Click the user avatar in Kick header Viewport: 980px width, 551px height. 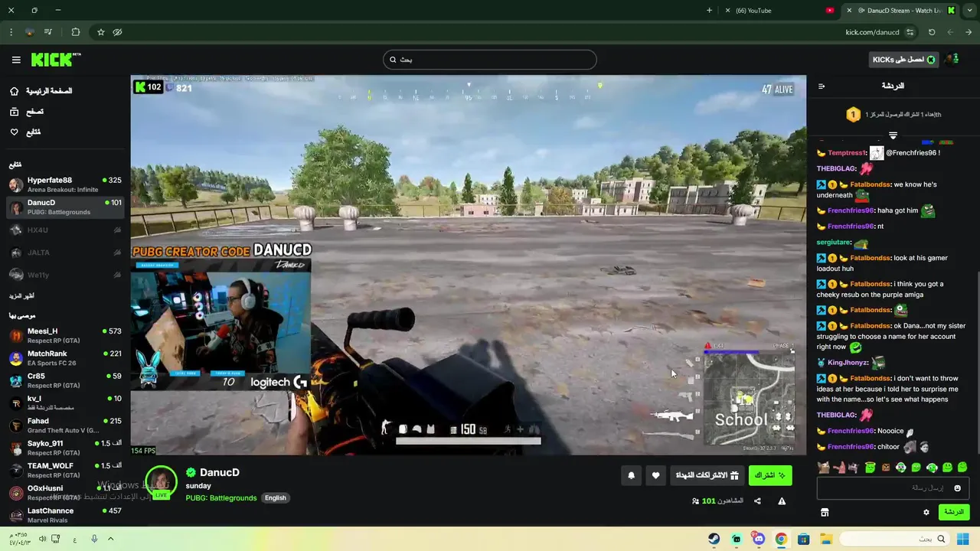pyautogui.click(x=952, y=59)
